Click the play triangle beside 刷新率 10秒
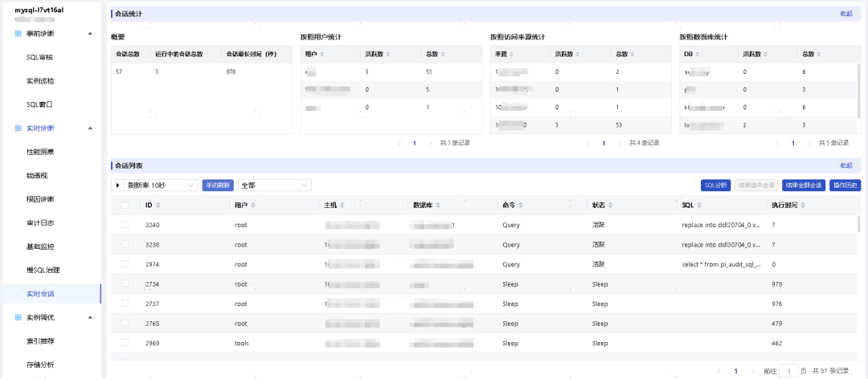868x379 pixels. (118, 185)
